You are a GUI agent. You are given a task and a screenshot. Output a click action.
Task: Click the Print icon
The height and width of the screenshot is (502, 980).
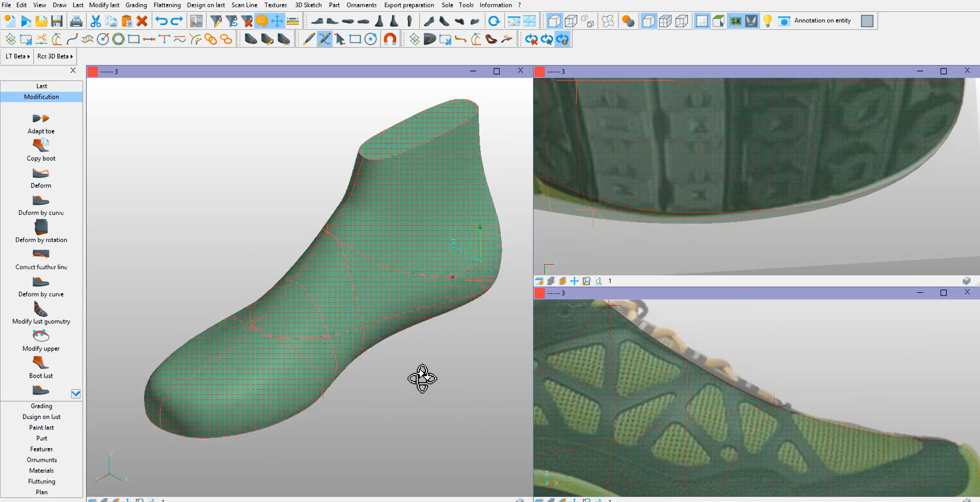[76, 21]
